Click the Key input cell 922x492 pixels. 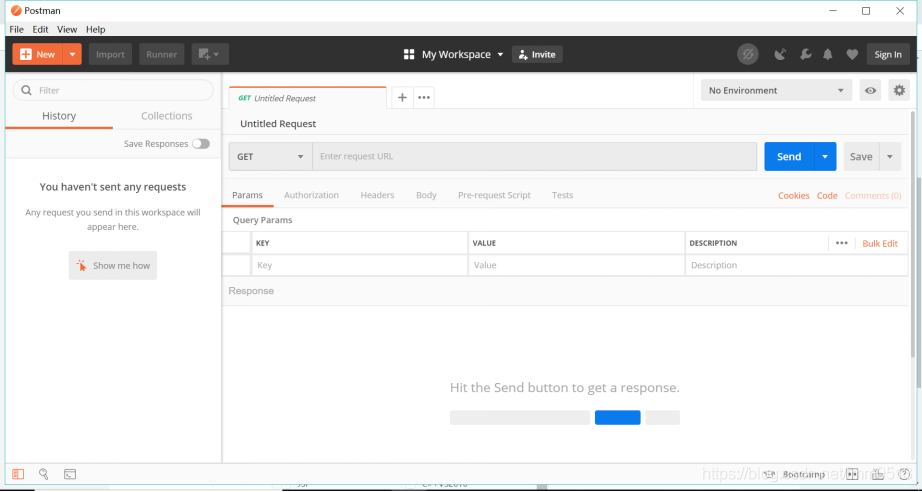(360, 265)
